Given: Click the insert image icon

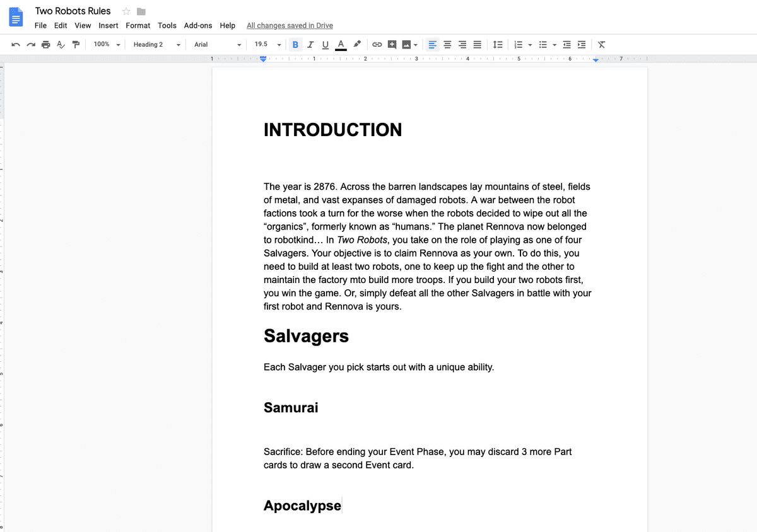Looking at the screenshot, I should [406, 45].
